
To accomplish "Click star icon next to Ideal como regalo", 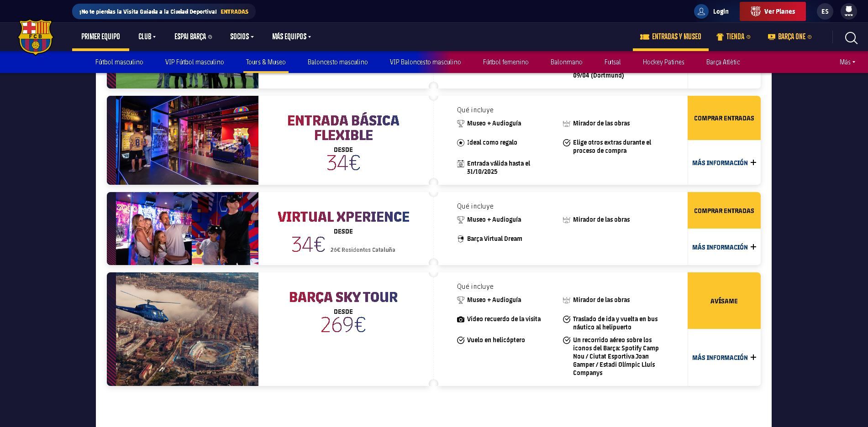I will point(461,143).
